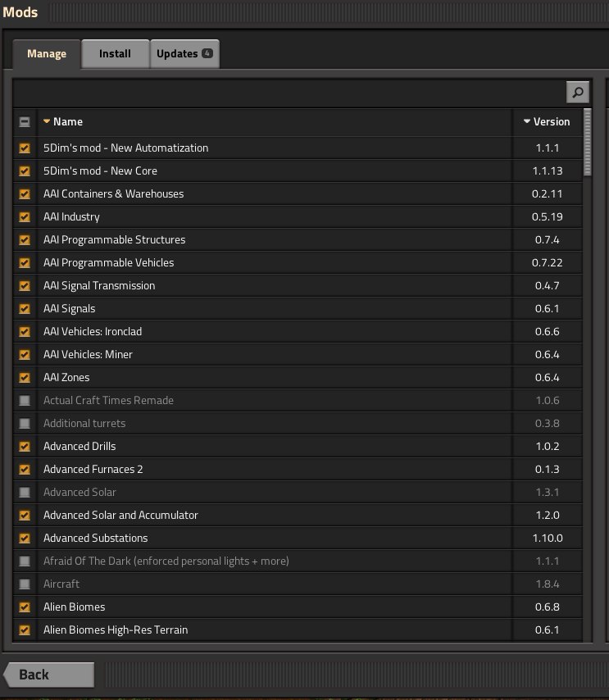The image size is (609, 700).
Task: Select the AAI Signals mod name
Action: tap(69, 308)
